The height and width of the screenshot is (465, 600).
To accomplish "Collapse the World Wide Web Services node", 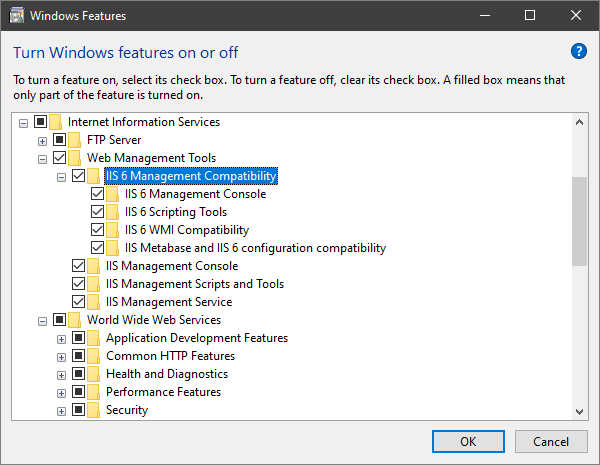I will (x=42, y=321).
